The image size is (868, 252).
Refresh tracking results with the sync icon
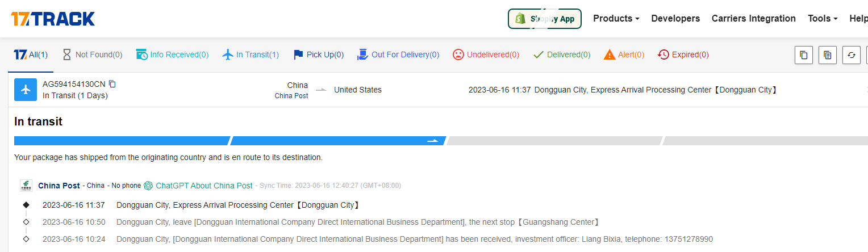click(x=851, y=55)
